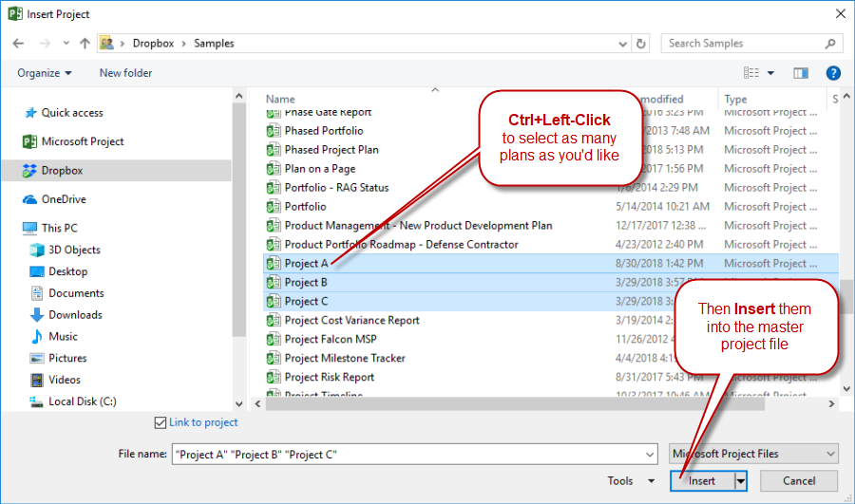
Task: Expand the address bar history dropdown
Action: (622, 44)
